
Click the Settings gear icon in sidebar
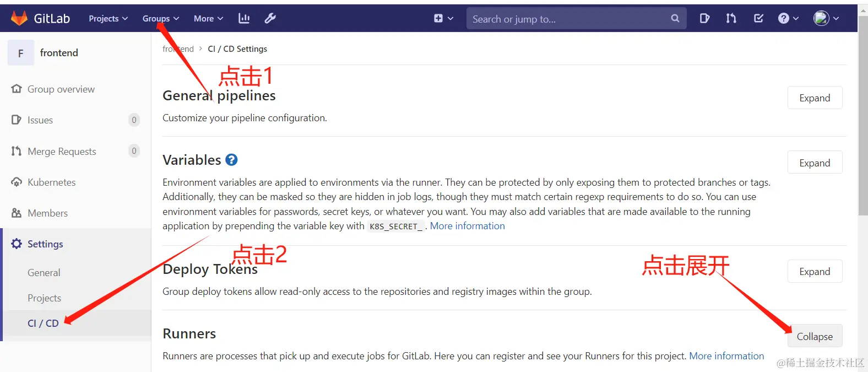(17, 244)
